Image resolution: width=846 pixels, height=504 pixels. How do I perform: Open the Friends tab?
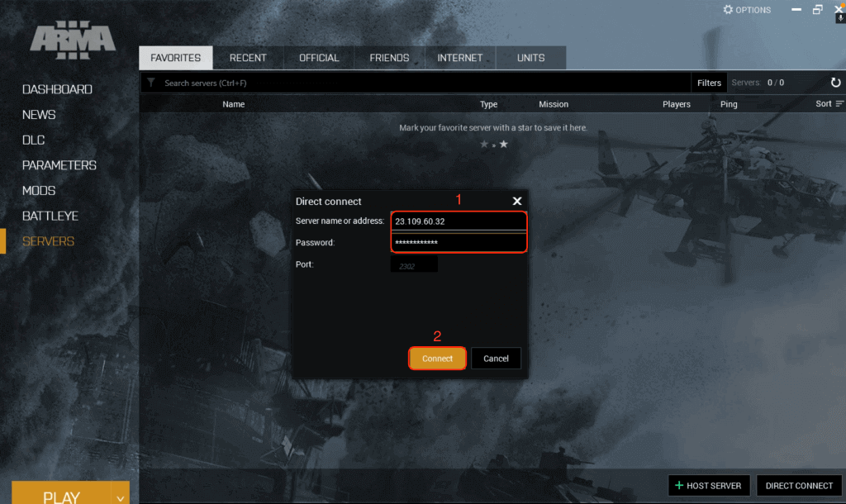click(389, 58)
